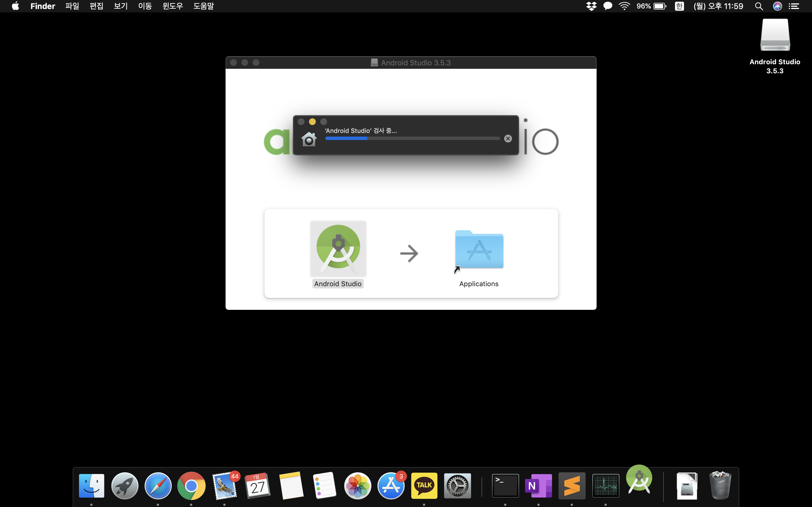Open Android Studio 3.5.3 disk on desktop

pos(775,35)
